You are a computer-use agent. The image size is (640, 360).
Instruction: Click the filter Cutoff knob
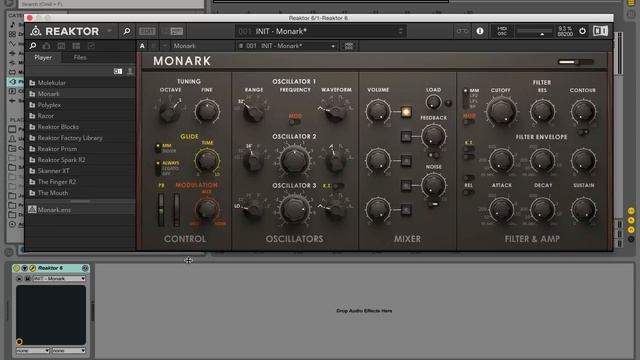coord(501,111)
